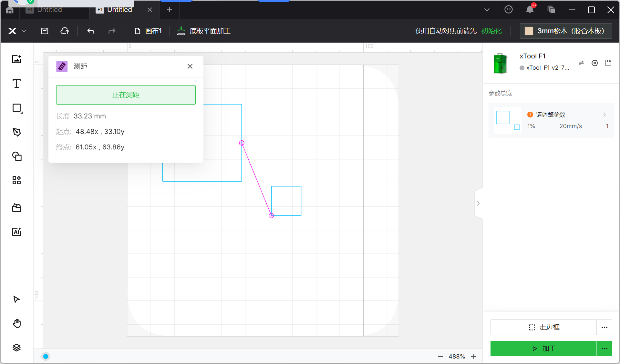Select the Hand pan tool

[16, 323]
